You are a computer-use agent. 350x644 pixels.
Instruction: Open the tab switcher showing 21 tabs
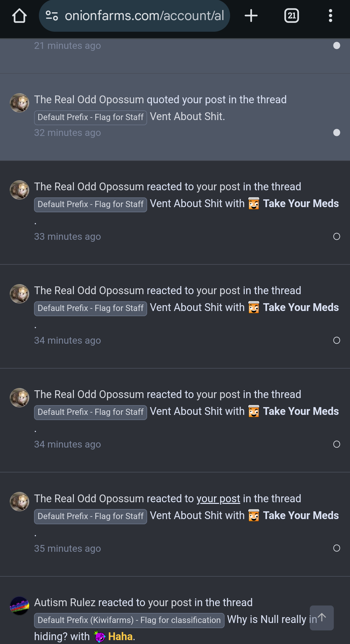[x=292, y=16]
